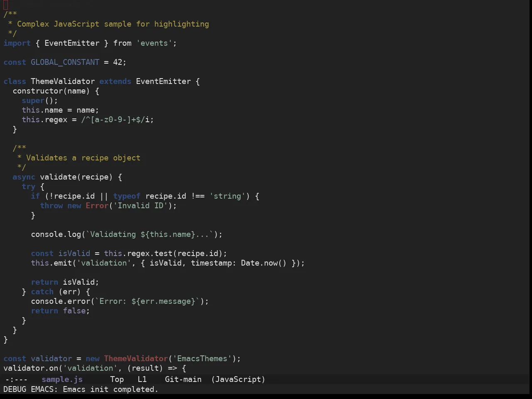Click the cursor box at buffer start

5,5
